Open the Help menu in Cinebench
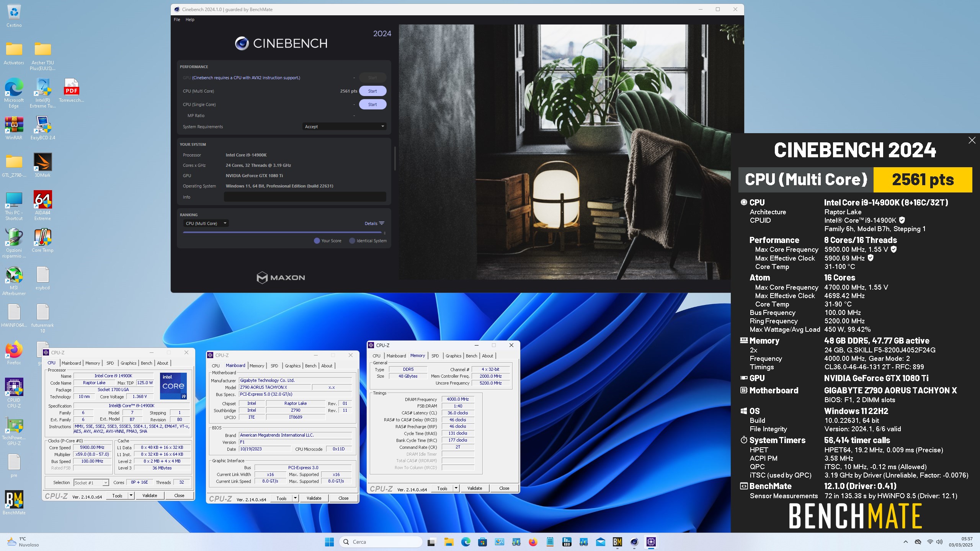980x551 pixels. click(190, 20)
